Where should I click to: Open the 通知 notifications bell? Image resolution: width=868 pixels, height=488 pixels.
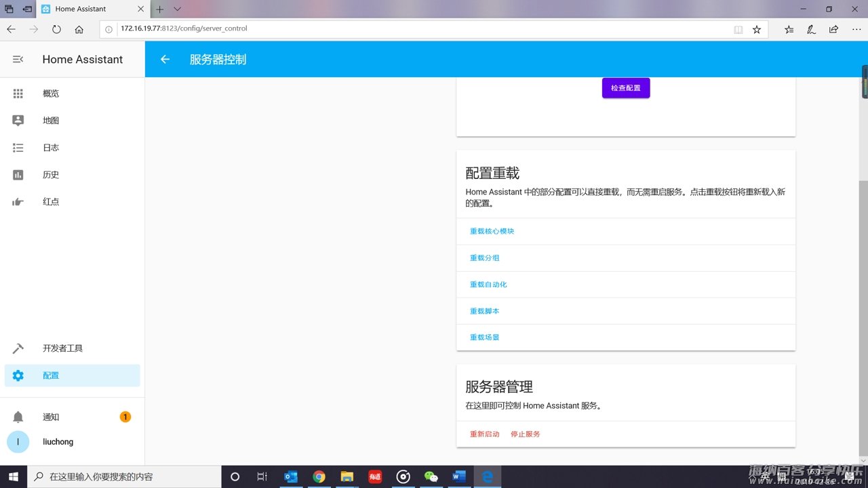(18, 417)
